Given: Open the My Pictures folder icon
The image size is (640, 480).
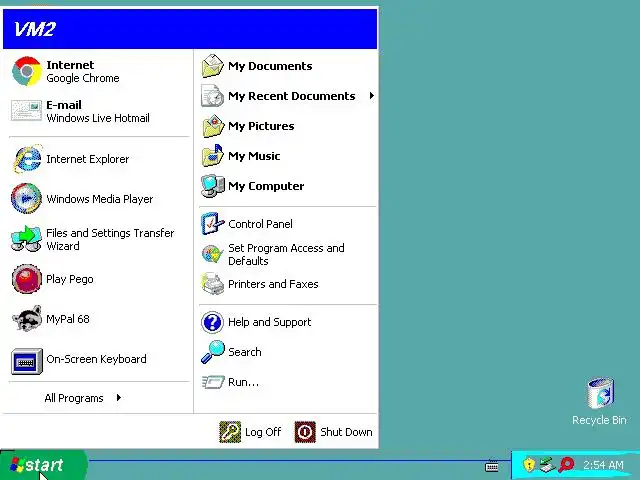Looking at the screenshot, I should (213, 126).
